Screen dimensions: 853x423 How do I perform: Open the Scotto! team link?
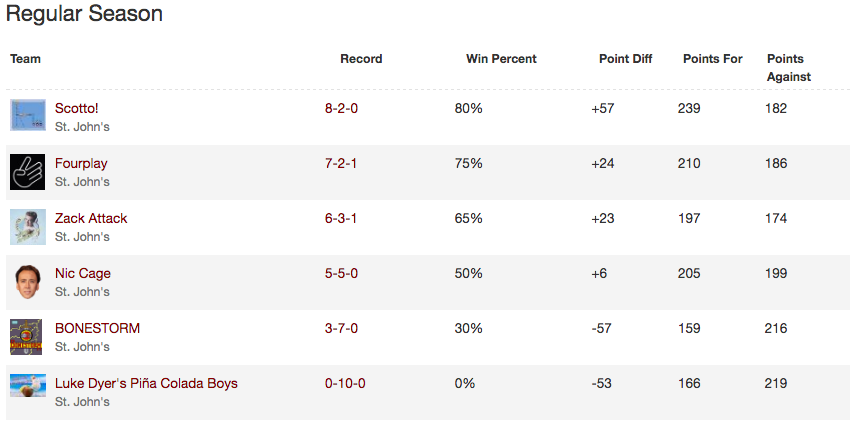pos(77,108)
